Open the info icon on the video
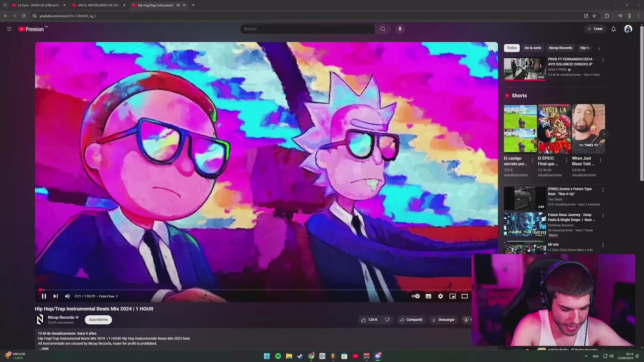This screenshot has height=362, width=644. [490, 48]
